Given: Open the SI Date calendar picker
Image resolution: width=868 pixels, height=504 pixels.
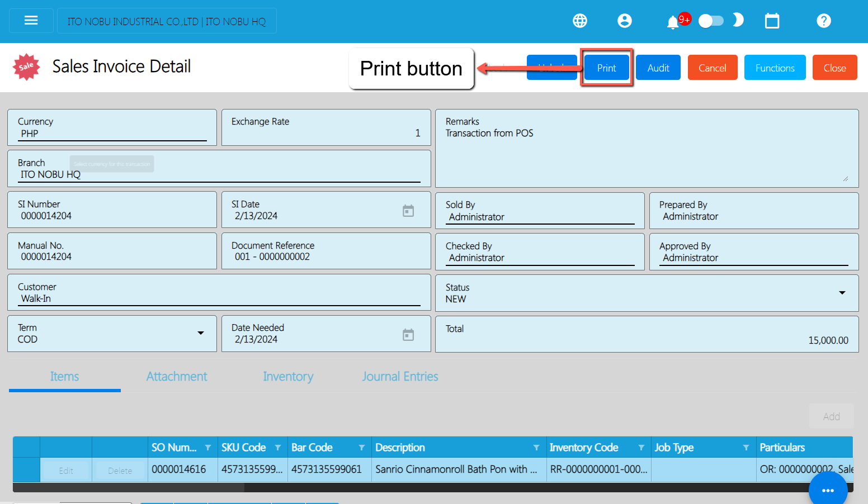Looking at the screenshot, I should coord(408,211).
